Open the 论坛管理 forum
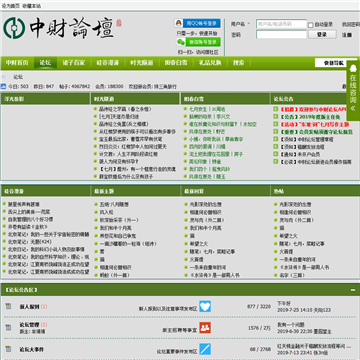The height and width of the screenshot is (360, 360). tap(29, 325)
